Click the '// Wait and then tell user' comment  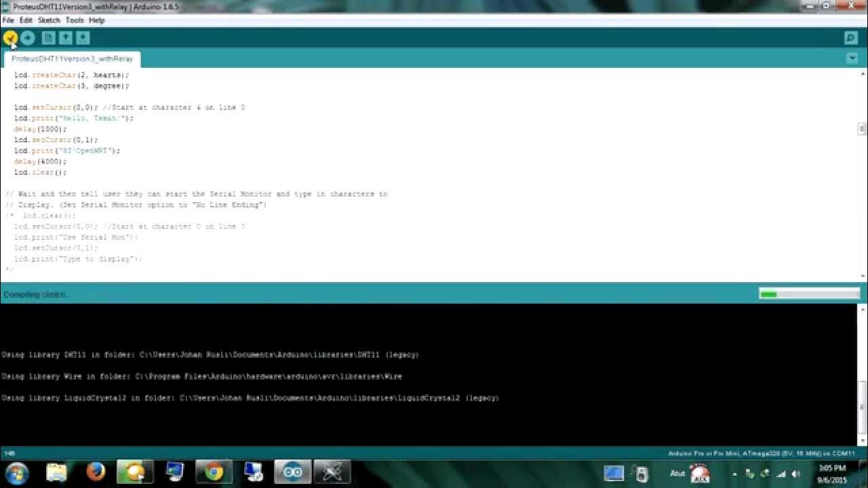point(196,194)
